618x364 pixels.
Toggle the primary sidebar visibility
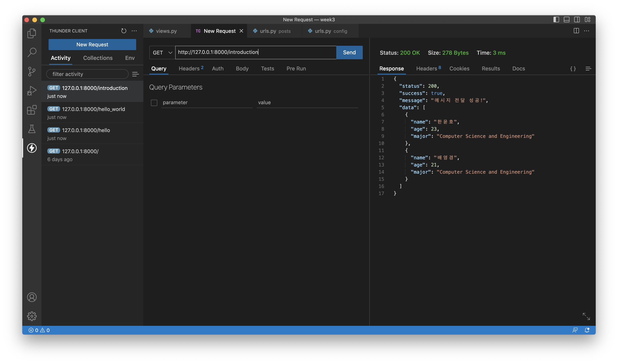click(556, 20)
